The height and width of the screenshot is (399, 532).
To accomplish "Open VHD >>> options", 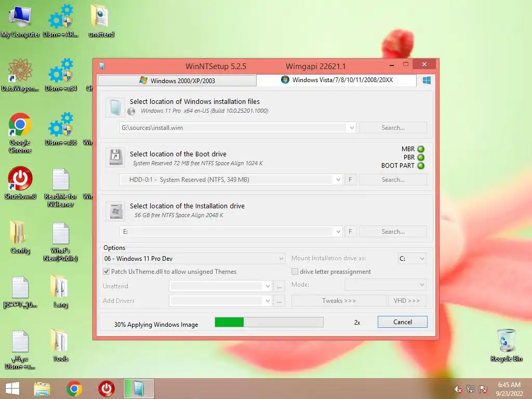I will [x=407, y=301].
